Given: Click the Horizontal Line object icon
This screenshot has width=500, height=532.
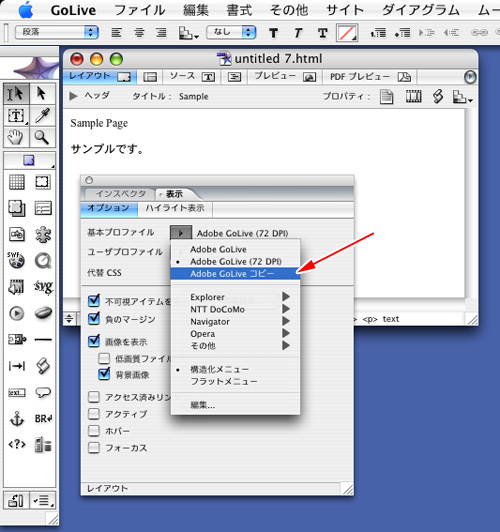Looking at the screenshot, I should pos(43,339).
